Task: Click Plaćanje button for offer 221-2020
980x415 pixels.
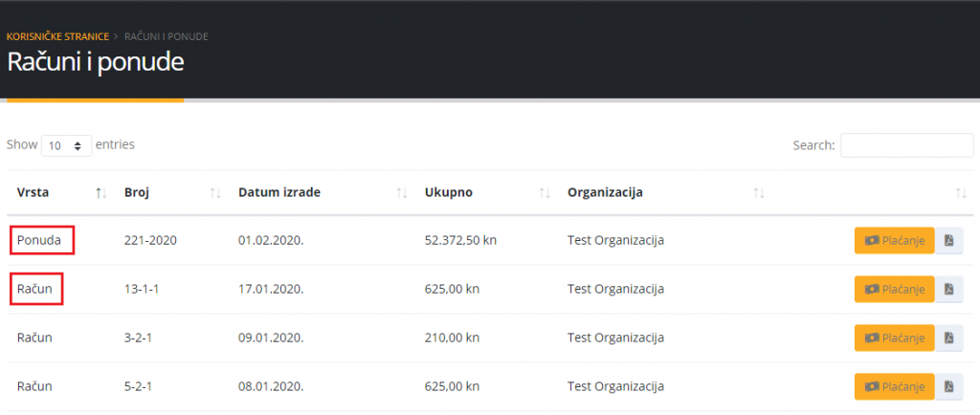Action: click(x=894, y=240)
